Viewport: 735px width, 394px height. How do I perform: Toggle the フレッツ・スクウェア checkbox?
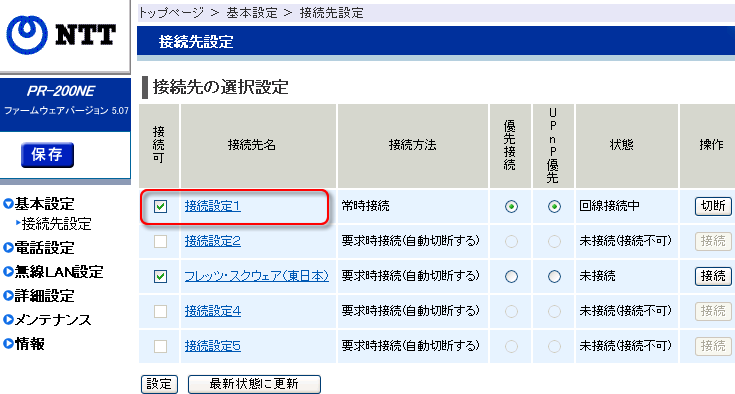pyautogui.click(x=160, y=276)
